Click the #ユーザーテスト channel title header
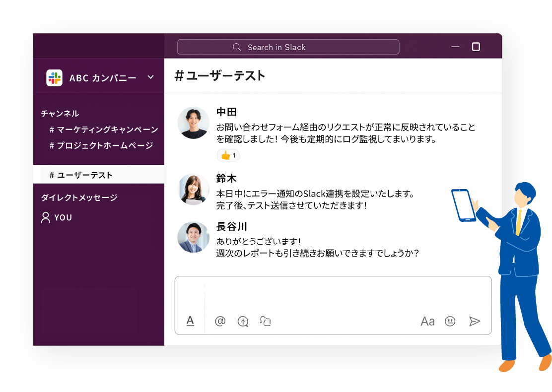 [x=220, y=75]
